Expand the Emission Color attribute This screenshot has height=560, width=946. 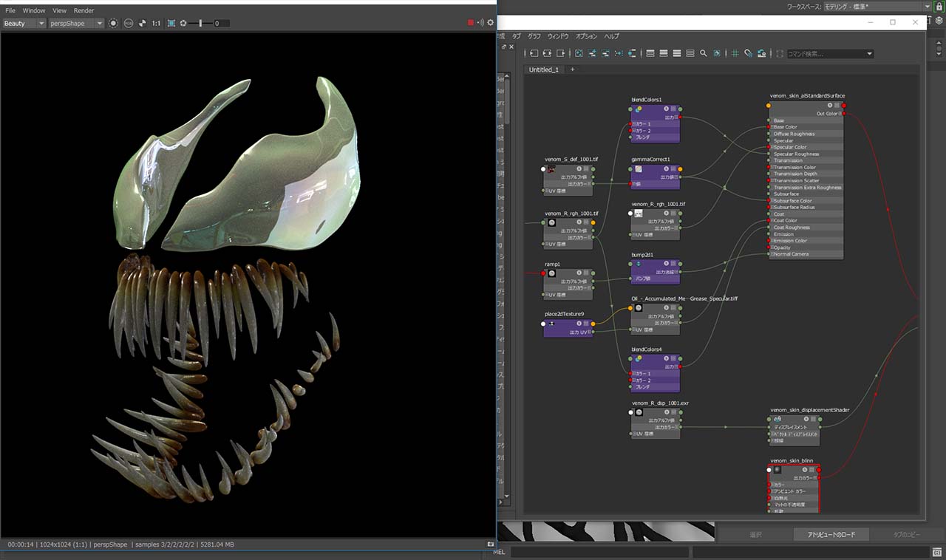[x=771, y=241]
